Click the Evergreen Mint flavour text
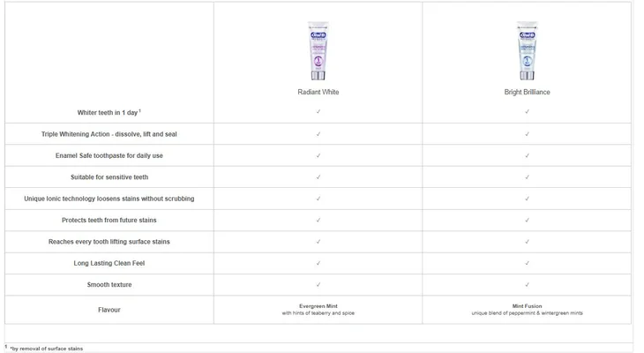This screenshot has width=644, height=353. (x=318, y=306)
